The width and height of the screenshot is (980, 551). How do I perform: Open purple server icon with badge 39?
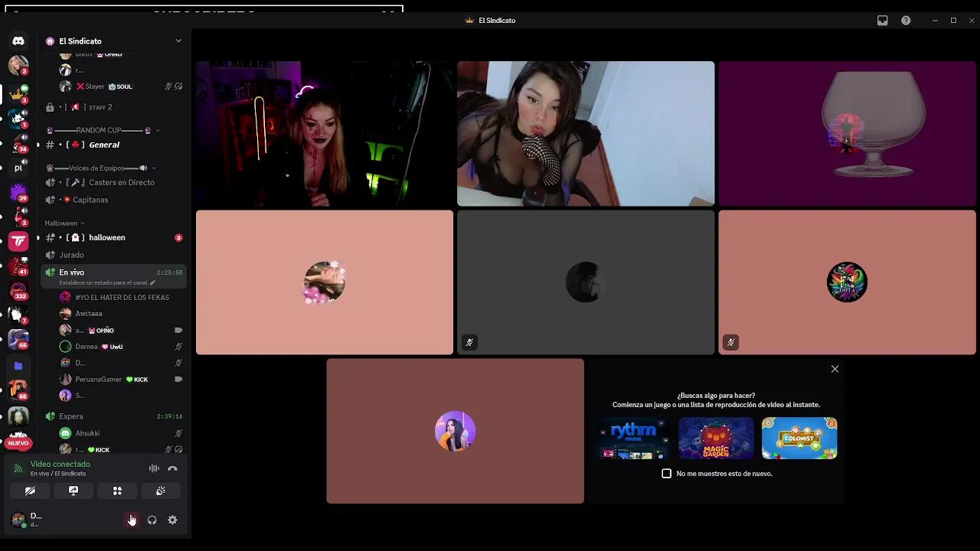click(x=18, y=191)
